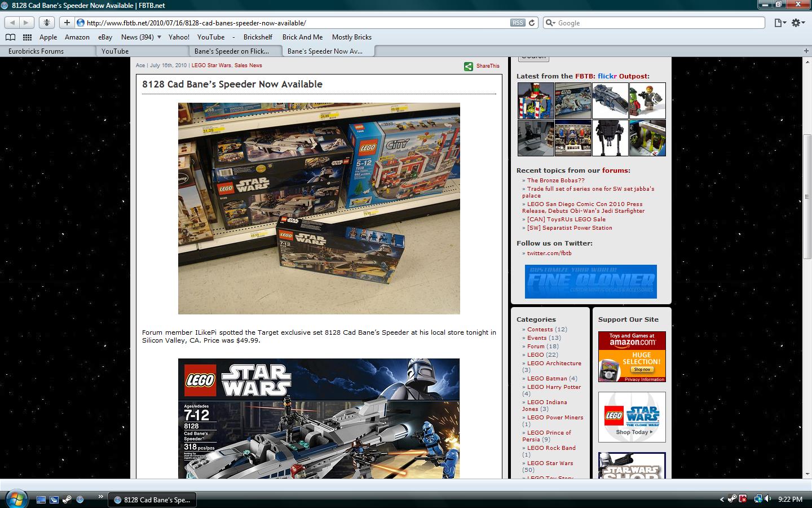The image size is (812, 508).
Task: Click the 8128 Cad Bane's Spe... taskbar button
Action: pos(152,500)
